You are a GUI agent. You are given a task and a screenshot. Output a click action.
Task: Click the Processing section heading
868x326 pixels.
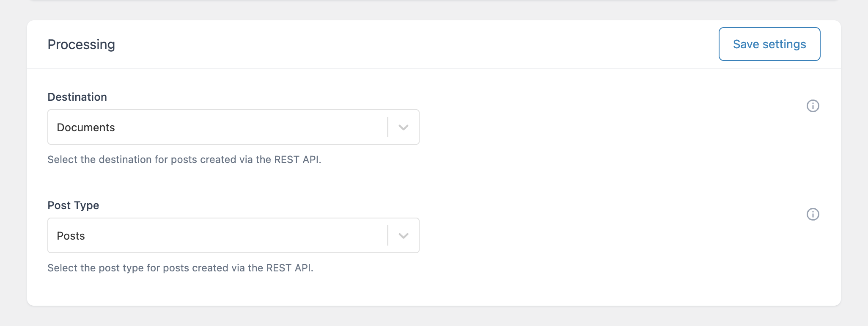click(81, 44)
